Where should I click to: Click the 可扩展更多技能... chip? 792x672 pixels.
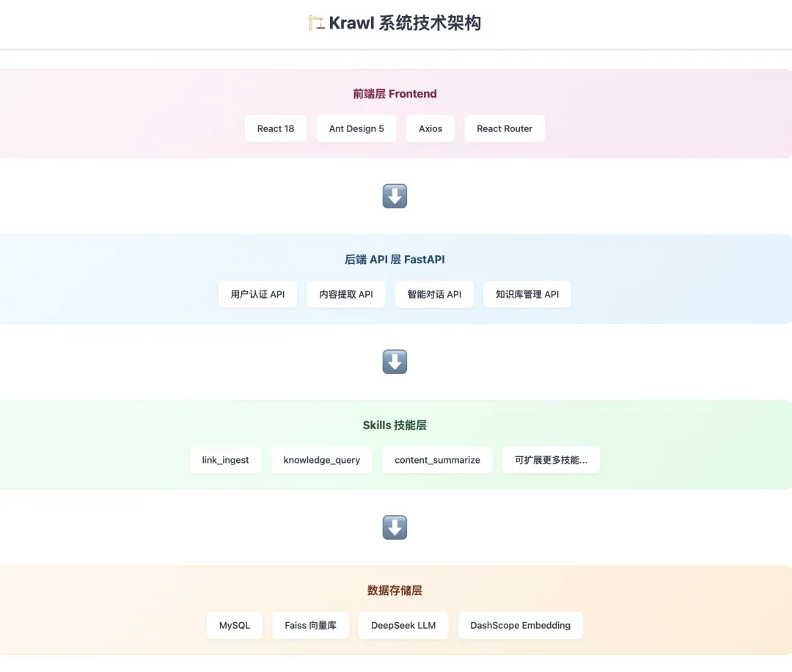[x=551, y=460]
